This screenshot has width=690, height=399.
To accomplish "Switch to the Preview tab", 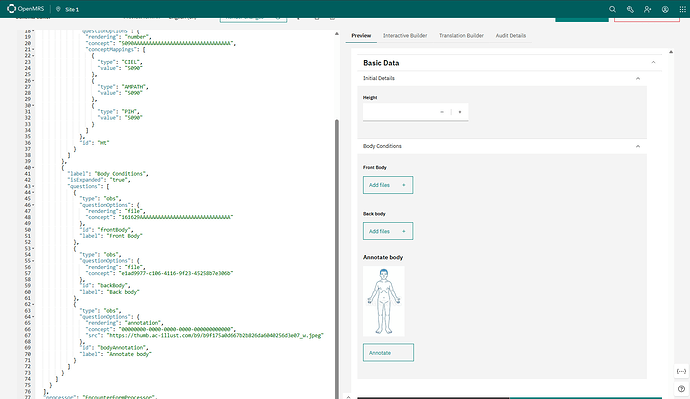I will pos(361,36).
